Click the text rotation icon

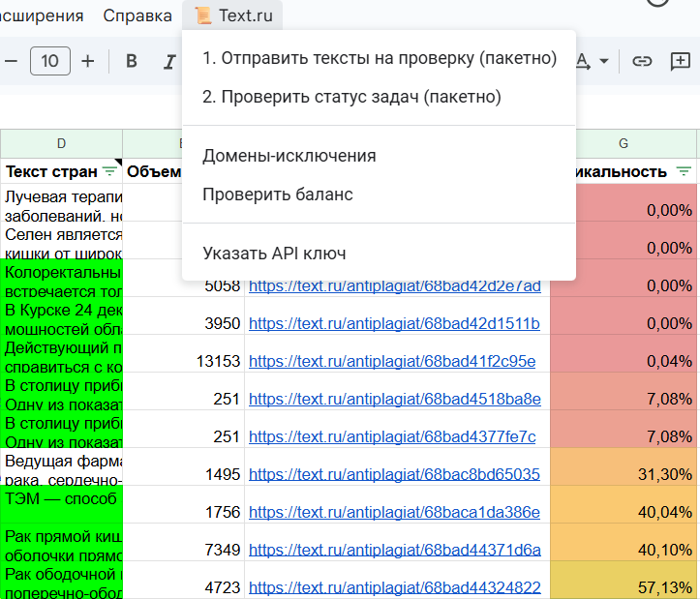tap(584, 61)
